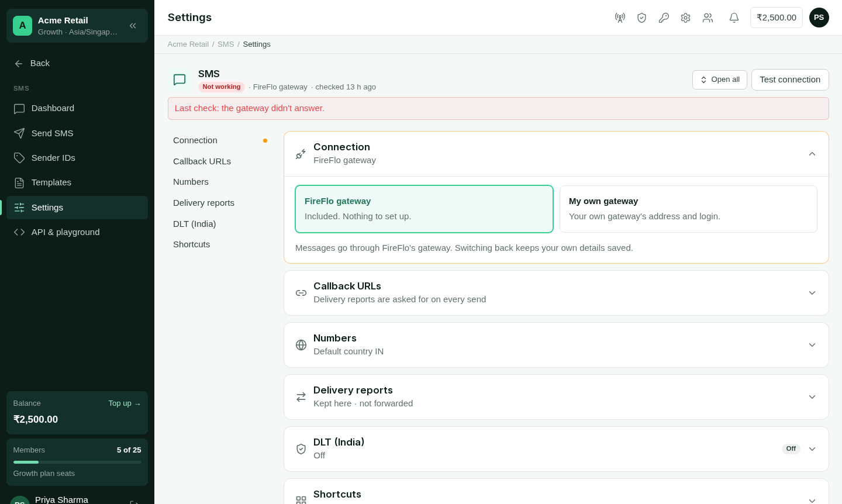The height and width of the screenshot is (504, 842).
Task: Click the Shortcuts grid icon
Action: pos(301,500)
